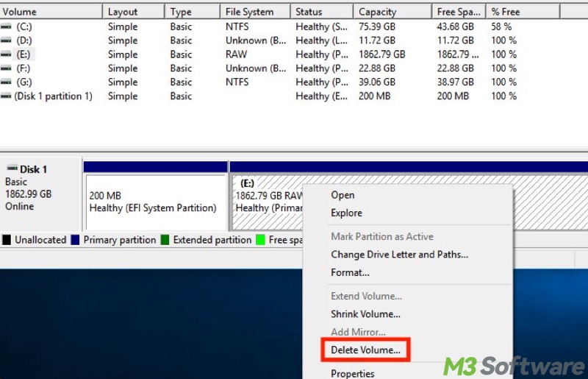The width and height of the screenshot is (588, 379).
Task: Choose Open from the context menu
Action: (x=408, y=195)
